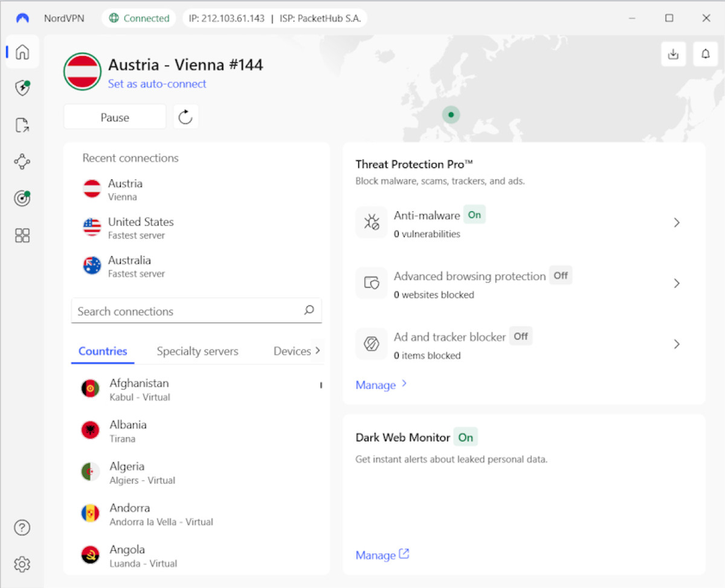Click the Search connections input field

pos(187,312)
